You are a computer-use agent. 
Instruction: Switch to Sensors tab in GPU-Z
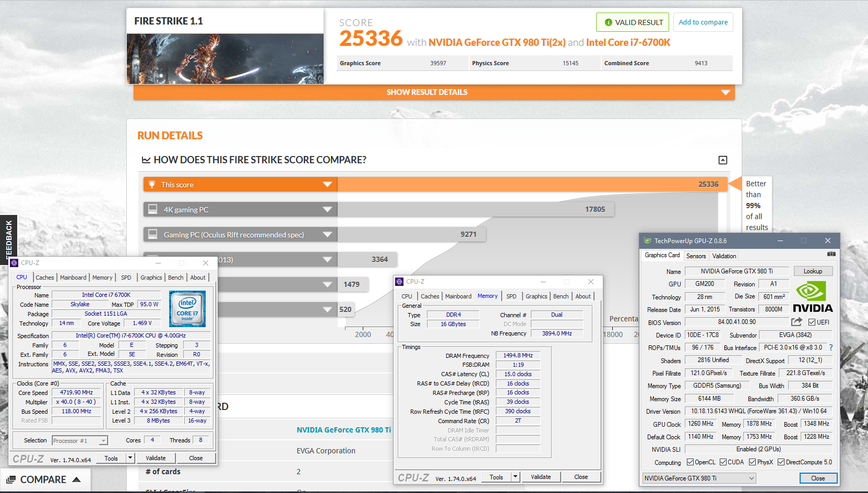coord(696,256)
